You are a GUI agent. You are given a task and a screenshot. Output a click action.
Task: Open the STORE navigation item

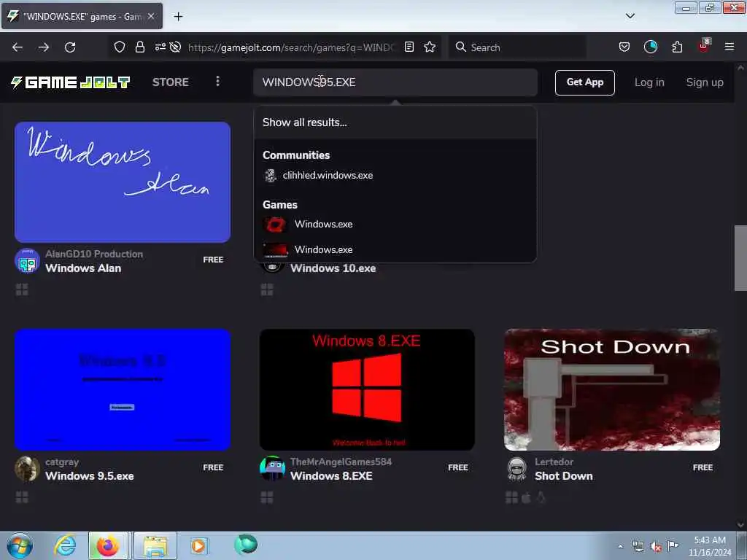(x=171, y=82)
